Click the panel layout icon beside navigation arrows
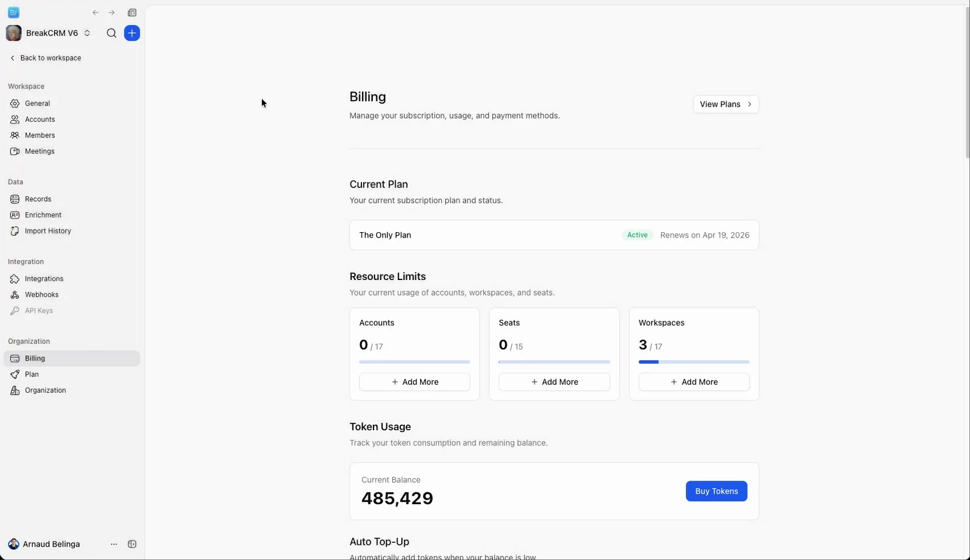Image resolution: width=970 pixels, height=560 pixels. coord(132,13)
